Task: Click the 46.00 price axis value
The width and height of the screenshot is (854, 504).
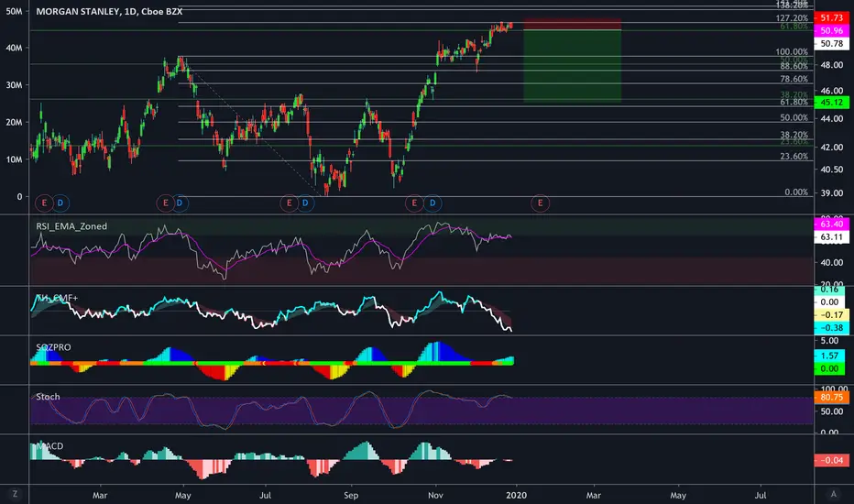Action: 832,91
